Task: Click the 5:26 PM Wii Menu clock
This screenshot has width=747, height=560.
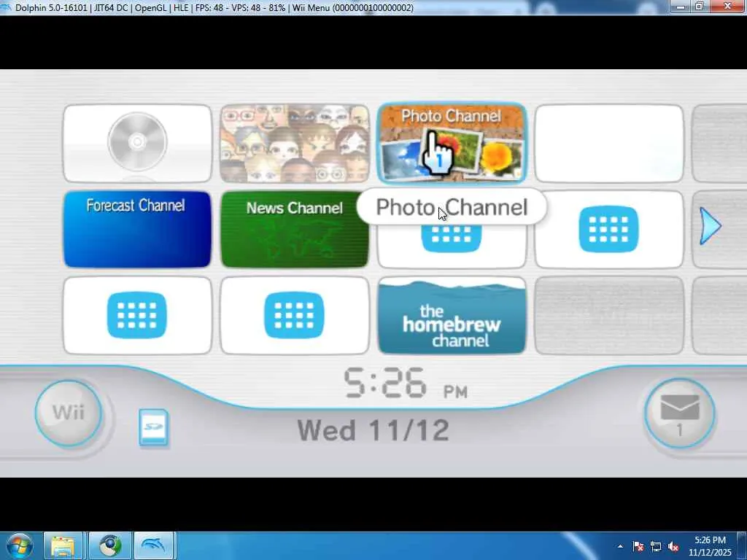Action: [406, 384]
